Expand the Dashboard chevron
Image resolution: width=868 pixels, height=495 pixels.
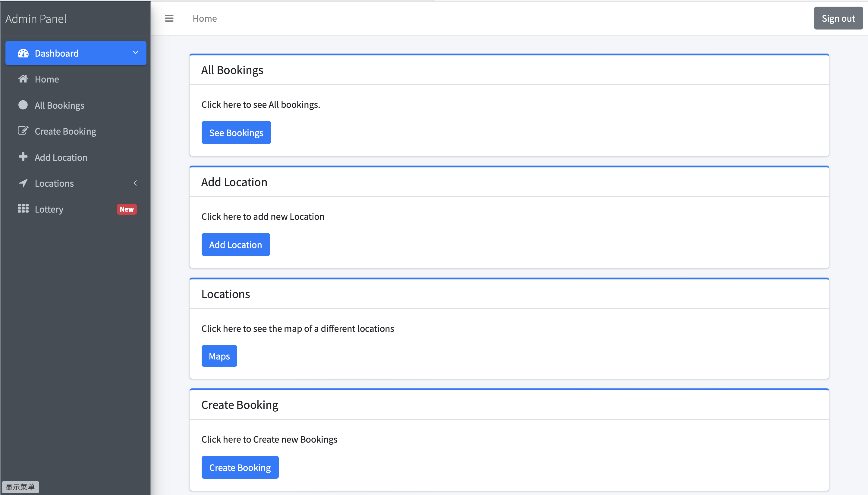[135, 53]
